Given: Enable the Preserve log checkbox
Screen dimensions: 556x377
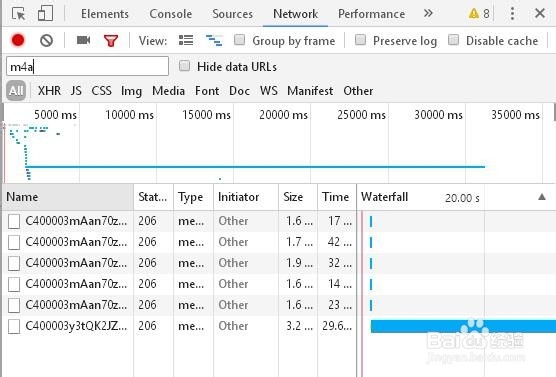Looking at the screenshot, I should coord(360,40).
